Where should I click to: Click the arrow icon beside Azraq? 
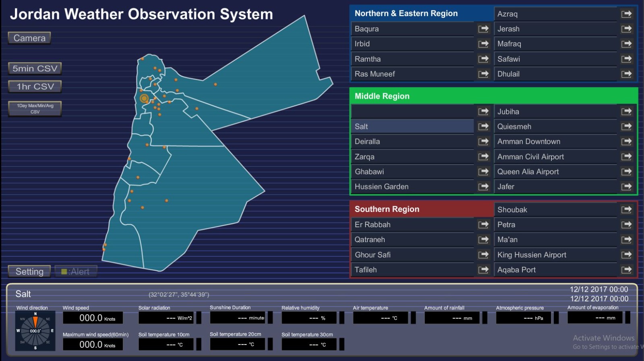click(x=626, y=14)
